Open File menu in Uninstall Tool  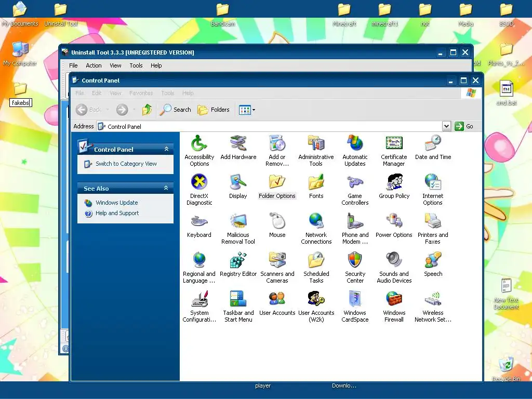coord(73,65)
